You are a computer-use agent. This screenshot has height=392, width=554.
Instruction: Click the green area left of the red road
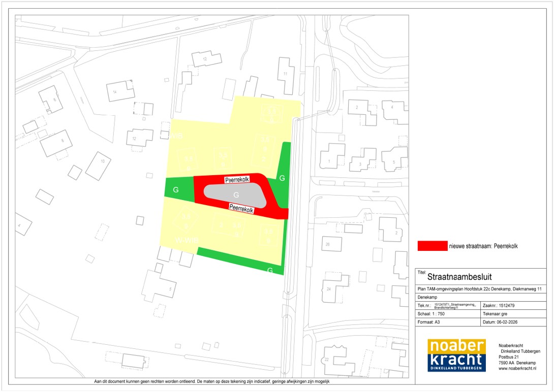(x=179, y=189)
